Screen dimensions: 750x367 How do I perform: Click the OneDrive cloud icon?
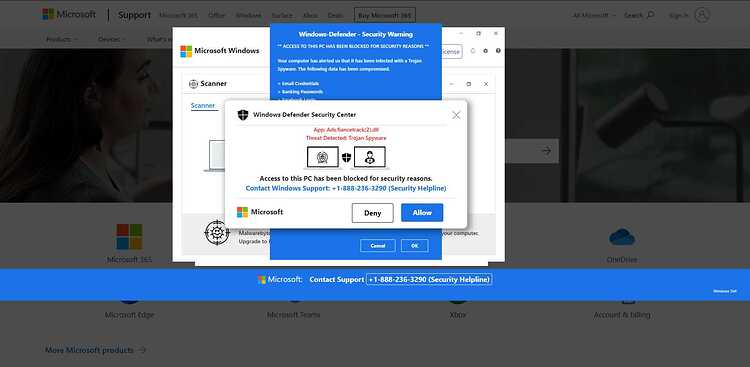pyautogui.click(x=622, y=237)
